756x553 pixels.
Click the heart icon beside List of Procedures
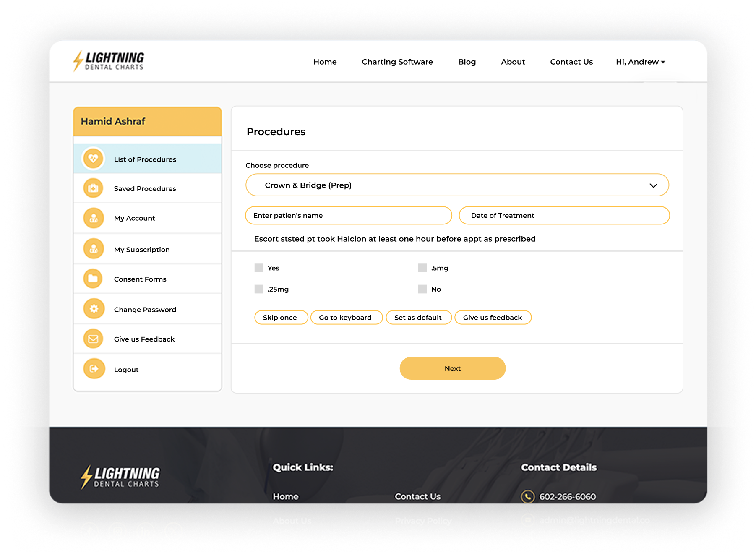(x=93, y=159)
